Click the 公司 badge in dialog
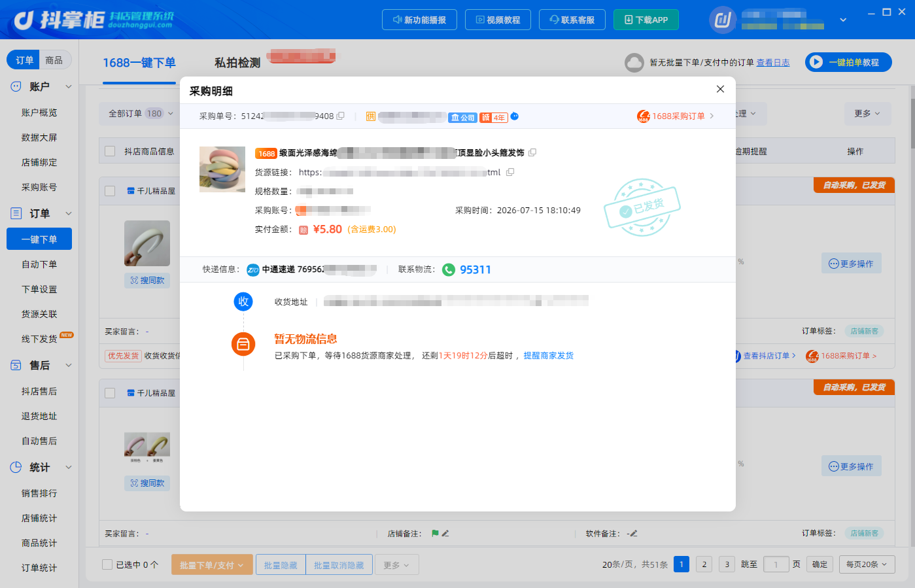915x588 pixels. (x=462, y=117)
